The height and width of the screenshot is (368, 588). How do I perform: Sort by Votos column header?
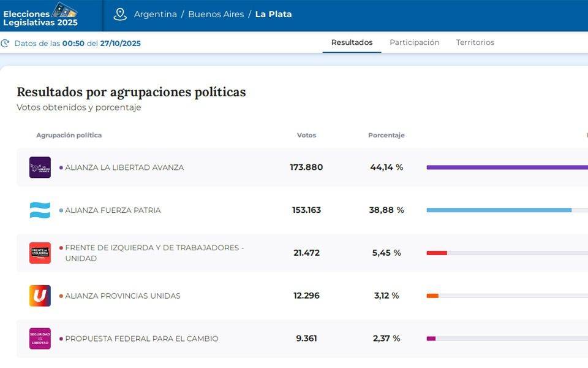click(306, 136)
